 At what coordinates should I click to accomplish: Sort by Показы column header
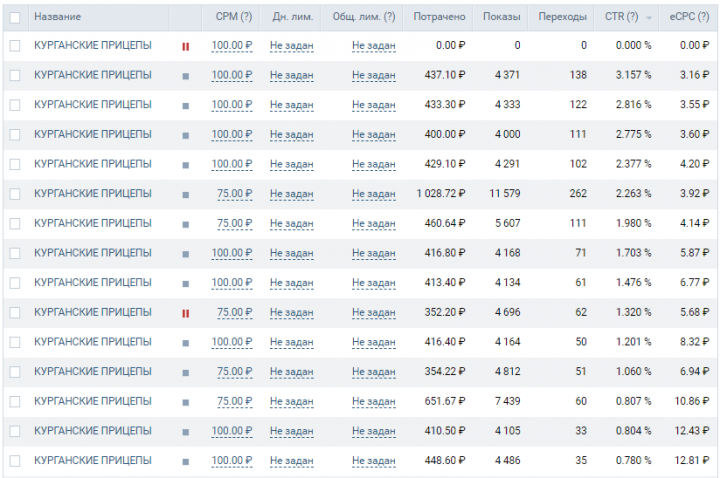tap(501, 17)
